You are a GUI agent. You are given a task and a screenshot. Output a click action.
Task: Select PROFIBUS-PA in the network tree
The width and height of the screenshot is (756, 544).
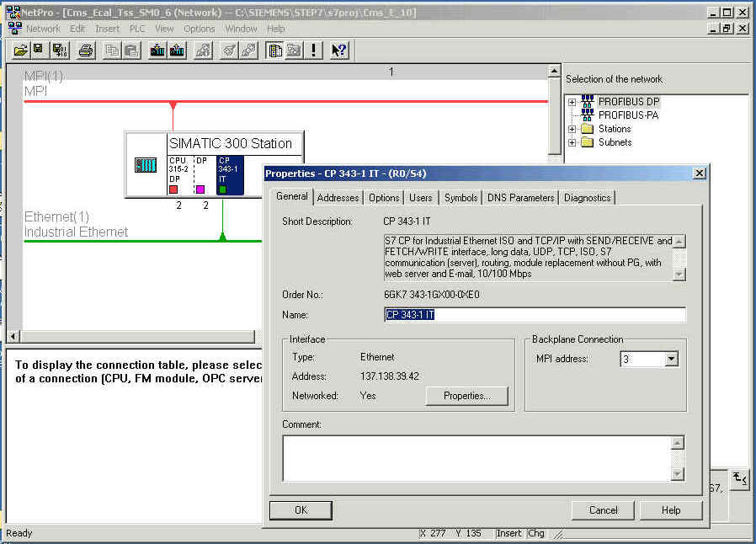coord(628,115)
